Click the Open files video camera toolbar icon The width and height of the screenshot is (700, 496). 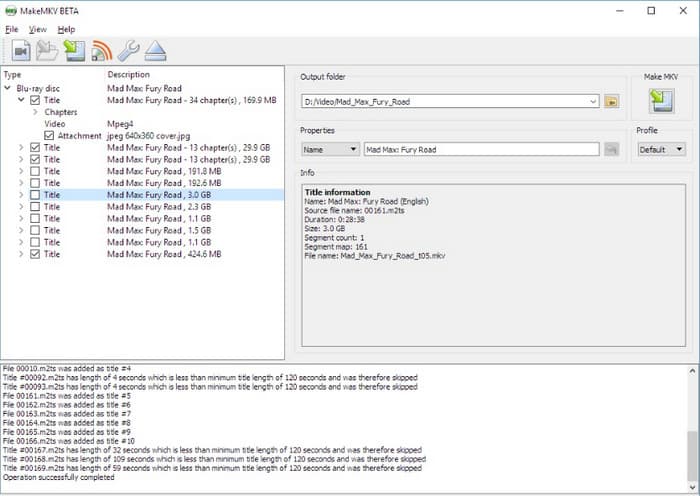coord(21,51)
